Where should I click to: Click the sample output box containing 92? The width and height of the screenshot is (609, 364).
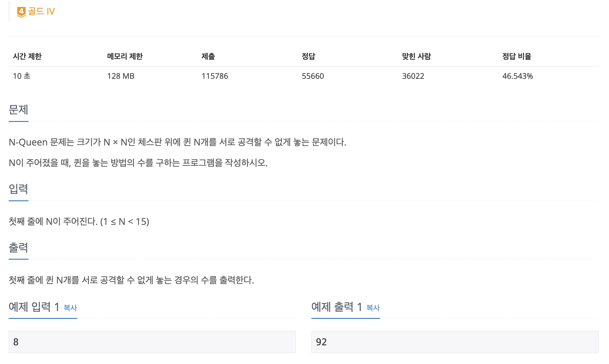pyautogui.click(x=455, y=342)
